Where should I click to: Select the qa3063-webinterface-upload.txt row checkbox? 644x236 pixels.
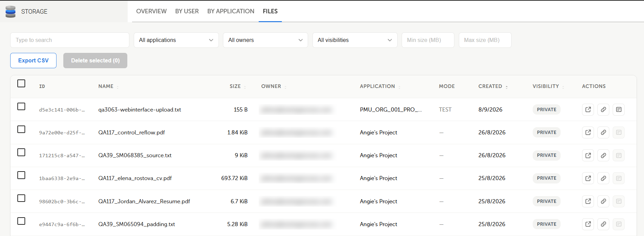[x=21, y=106]
